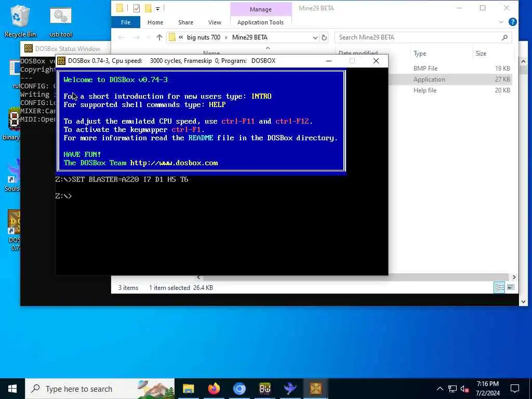Open the File tab in Explorer
Image resolution: width=532 pixels, height=399 pixels.
126,22
